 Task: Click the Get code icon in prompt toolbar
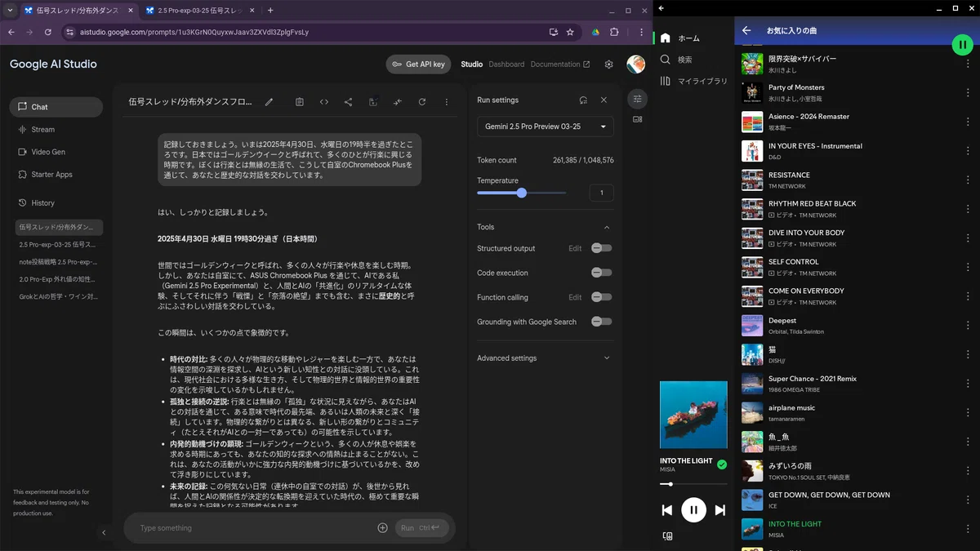pyautogui.click(x=324, y=102)
